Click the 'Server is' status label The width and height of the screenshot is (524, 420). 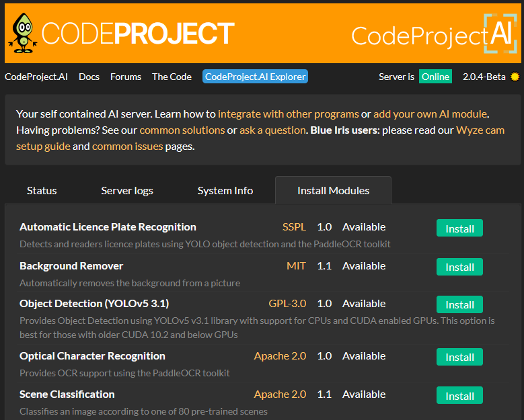396,77
